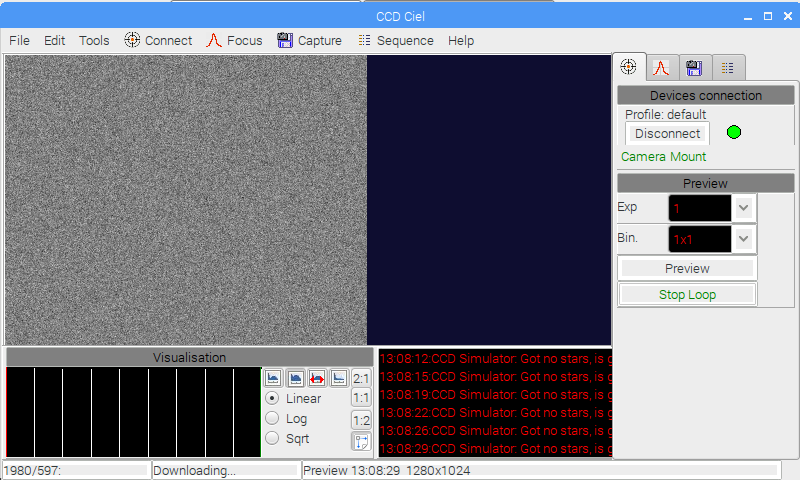
Task: Click the histogram icon with red arrows
Action: click(317, 378)
